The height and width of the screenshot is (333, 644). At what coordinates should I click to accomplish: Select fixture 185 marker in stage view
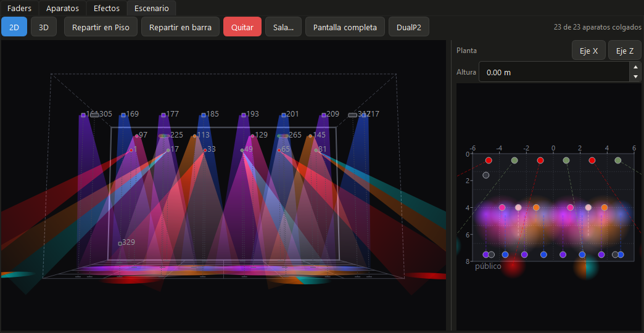pos(204,115)
